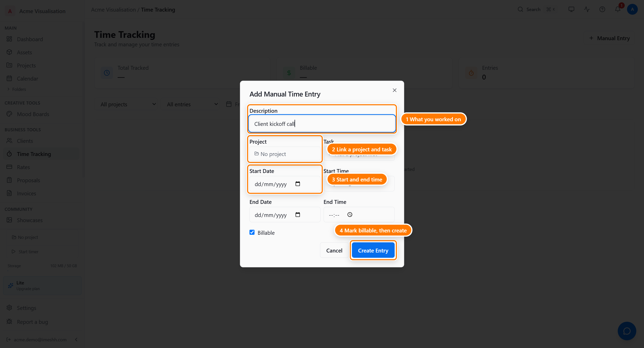Open Calendar in the sidebar

coord(42,79)
